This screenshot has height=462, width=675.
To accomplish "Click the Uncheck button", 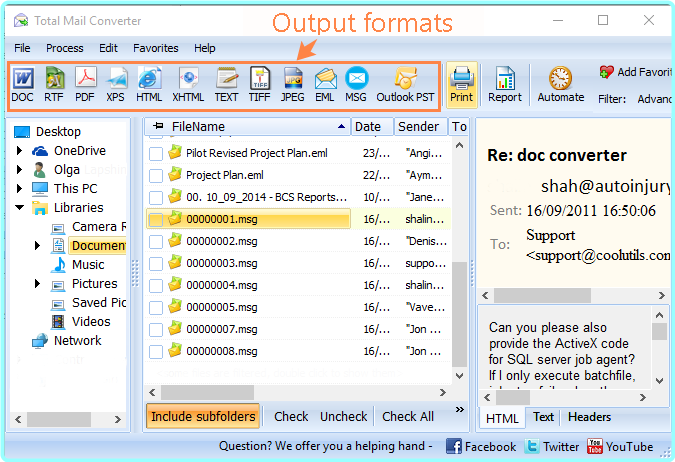I will click(344, 416).
